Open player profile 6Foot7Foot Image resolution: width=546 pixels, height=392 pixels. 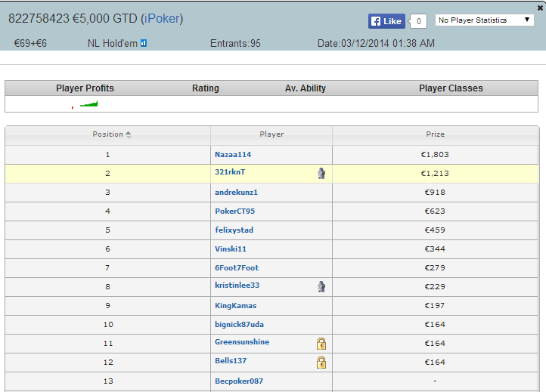point(237,268)
